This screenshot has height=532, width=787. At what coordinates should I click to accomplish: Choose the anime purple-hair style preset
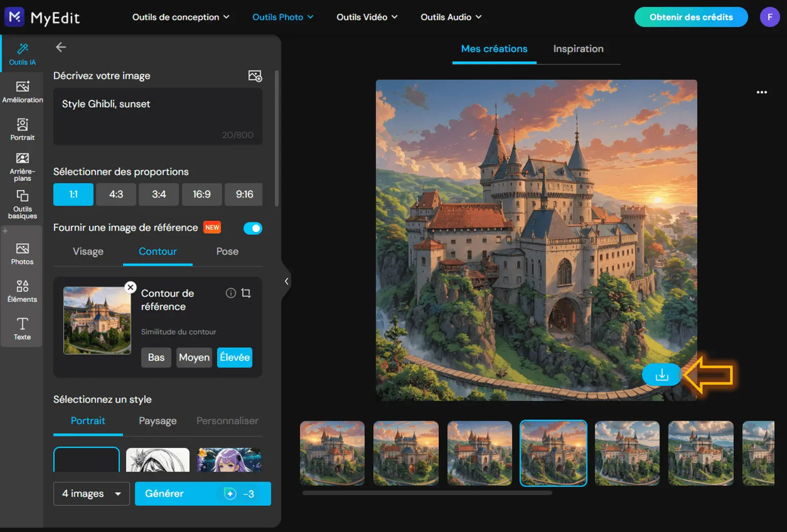tap(229, 459)
